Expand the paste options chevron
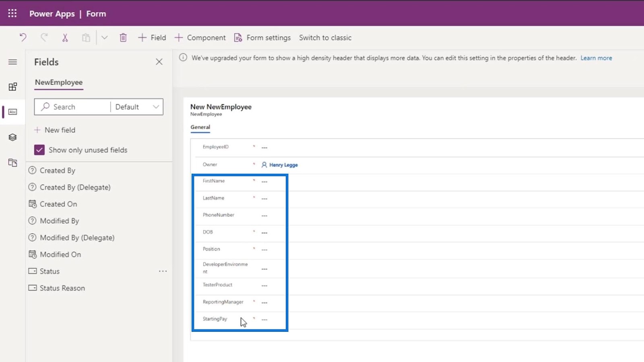Viewport: 644px width, 362px height. 104,37
